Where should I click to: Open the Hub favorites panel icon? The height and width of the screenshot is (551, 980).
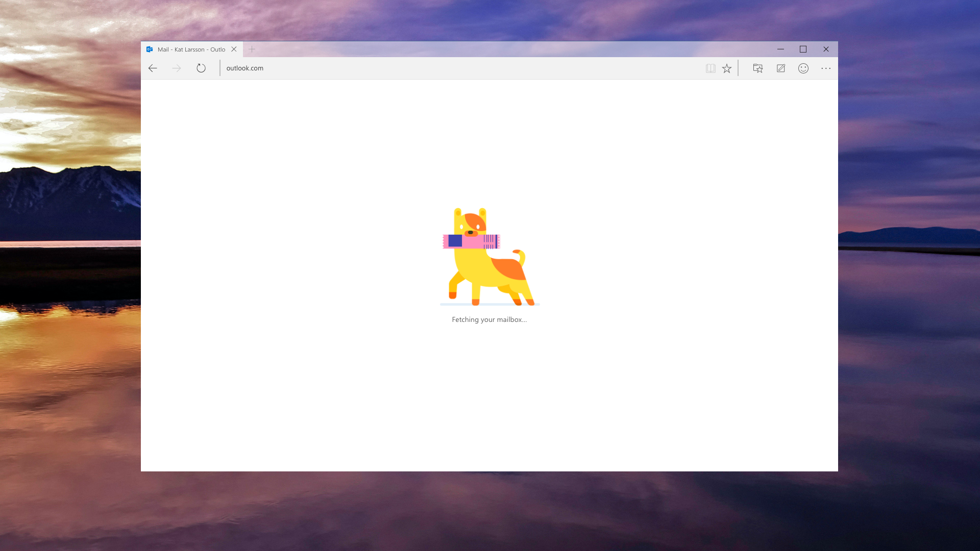[x=758, y=68]
